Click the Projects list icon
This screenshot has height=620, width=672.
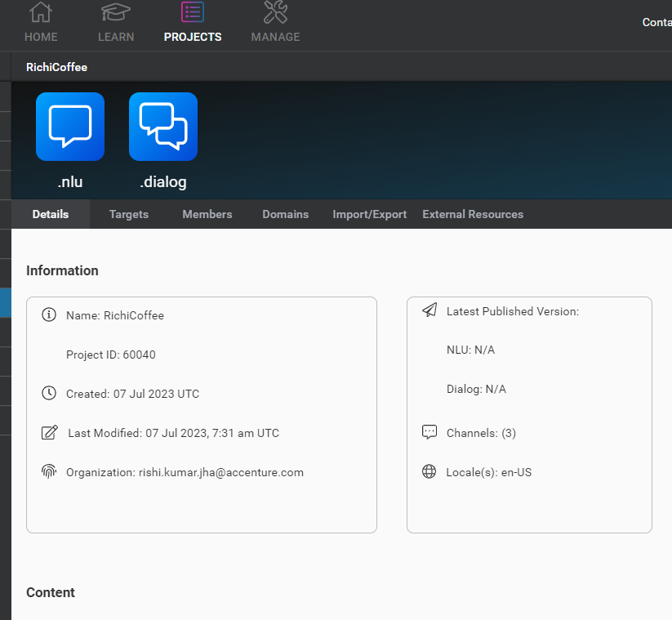[193, 13]
